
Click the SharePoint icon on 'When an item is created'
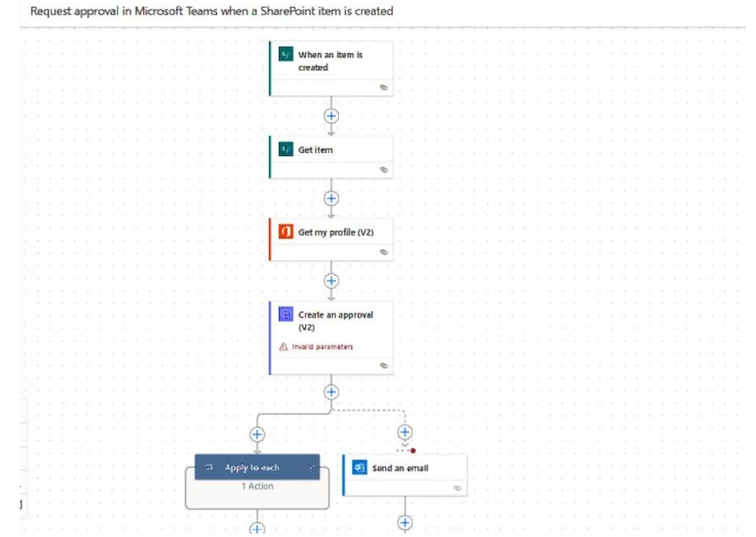(286, 54)
